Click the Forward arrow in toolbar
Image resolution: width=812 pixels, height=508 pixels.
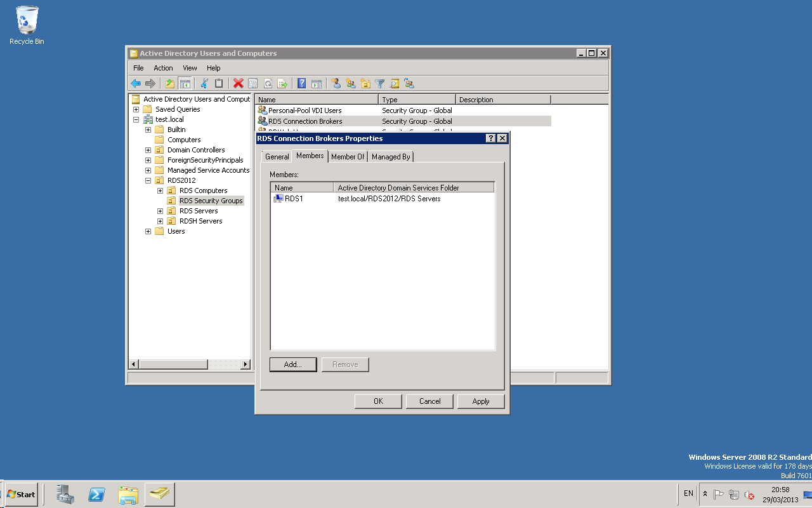(150, 83)
